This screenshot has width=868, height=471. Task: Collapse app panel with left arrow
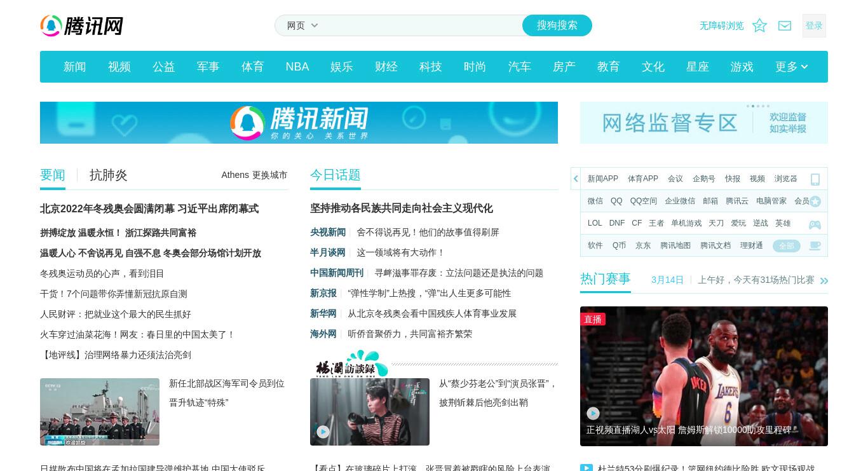click(576, 179)
